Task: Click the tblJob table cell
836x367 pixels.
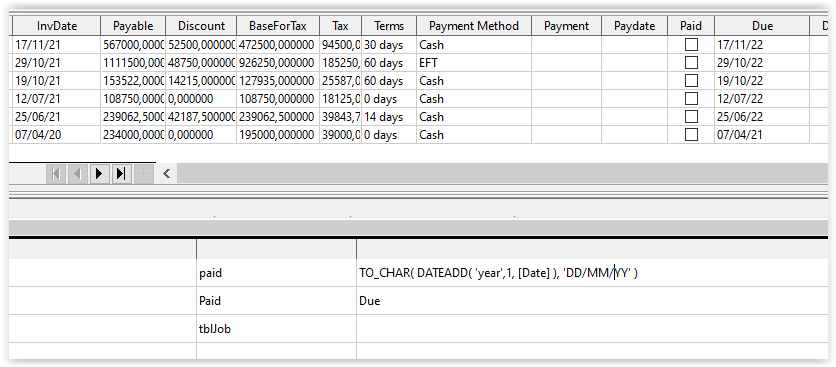Action: point(276,329)
